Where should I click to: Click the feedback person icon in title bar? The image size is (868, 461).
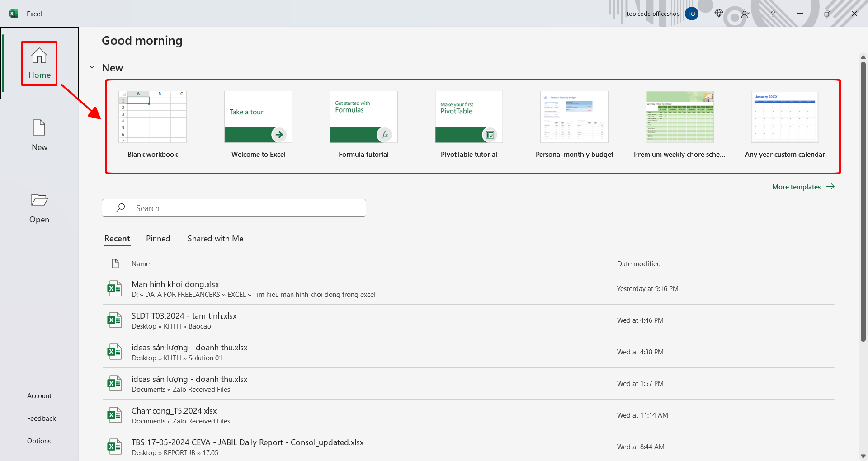tap(746, 14)
